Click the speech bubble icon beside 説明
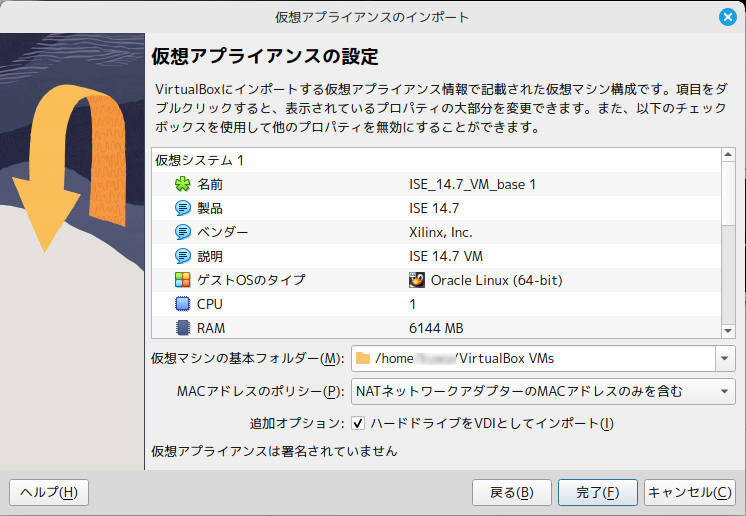The image size is (746, 516). (x=183, y=256)
